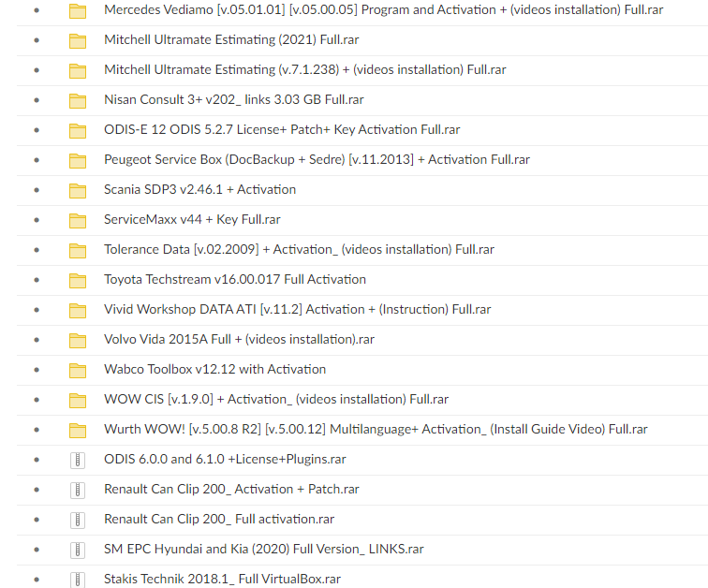
Task: Click folder icon beside WOW CIS entry
Action: (78, 400)
